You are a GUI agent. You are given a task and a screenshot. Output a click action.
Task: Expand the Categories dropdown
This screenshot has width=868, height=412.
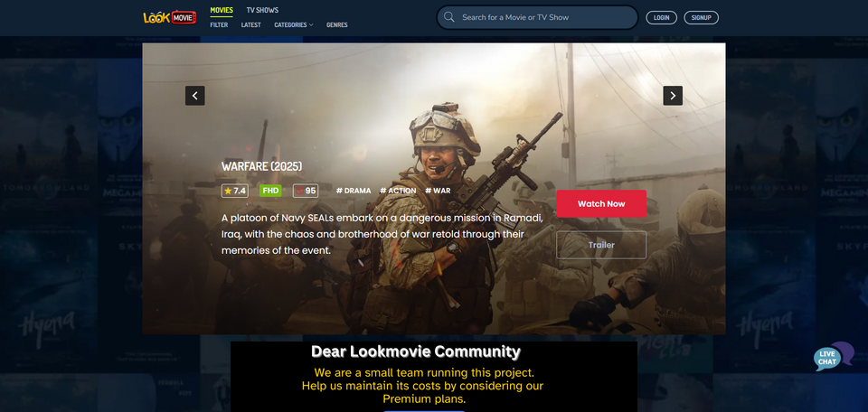[x=293, y=25]
